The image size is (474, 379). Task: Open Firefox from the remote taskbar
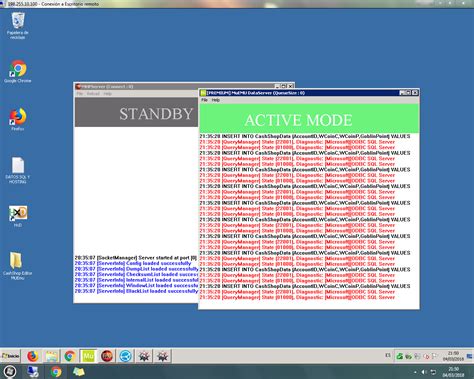[x=32, y=356]
